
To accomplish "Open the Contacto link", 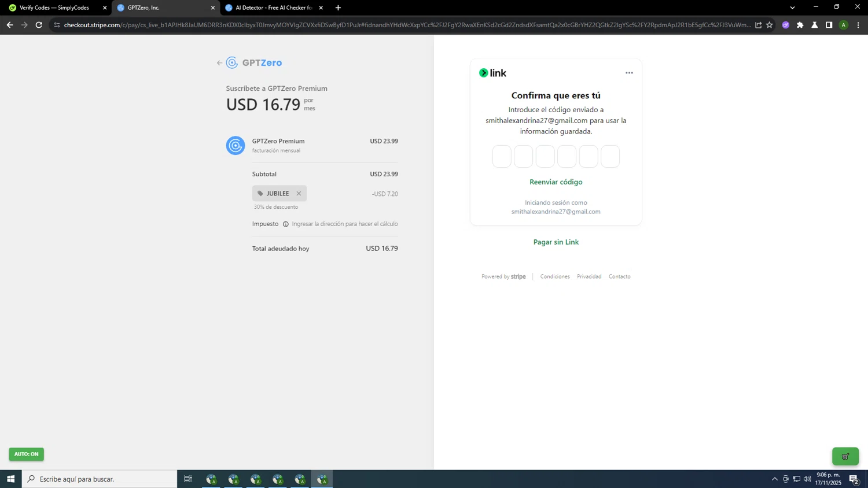I will point(619,276).
